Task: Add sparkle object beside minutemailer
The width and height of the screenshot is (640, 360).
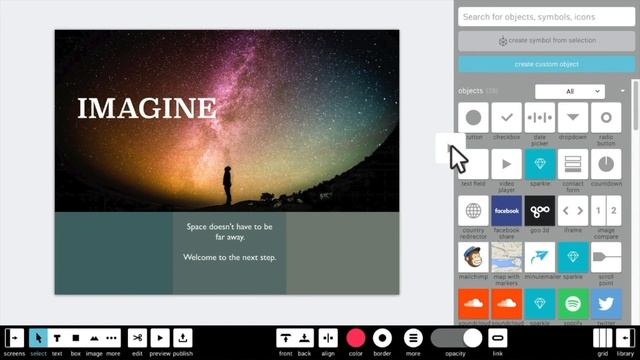Action: (x=573, y=257)
